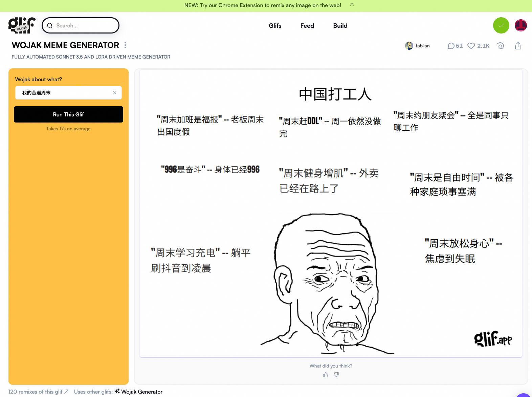This screenshot has height=397, width=532.
Task: Click the generated Wojak meme image
Action: coord(331,213)
